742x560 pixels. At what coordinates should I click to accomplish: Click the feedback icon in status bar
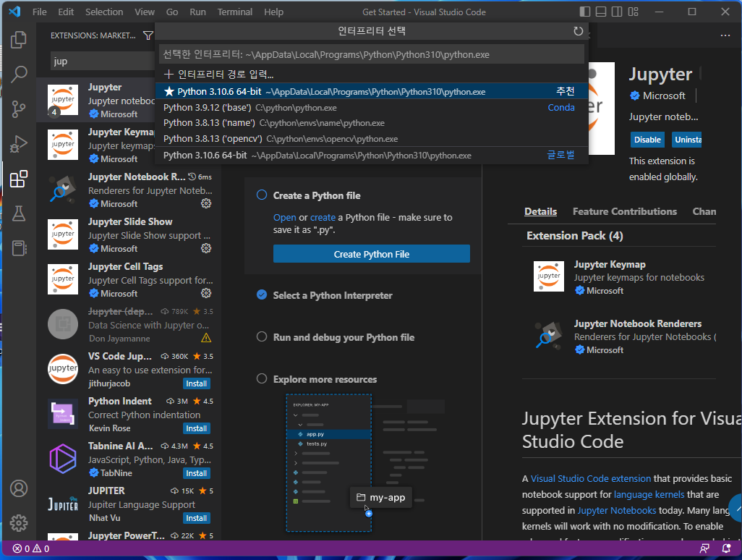(704, 548)
